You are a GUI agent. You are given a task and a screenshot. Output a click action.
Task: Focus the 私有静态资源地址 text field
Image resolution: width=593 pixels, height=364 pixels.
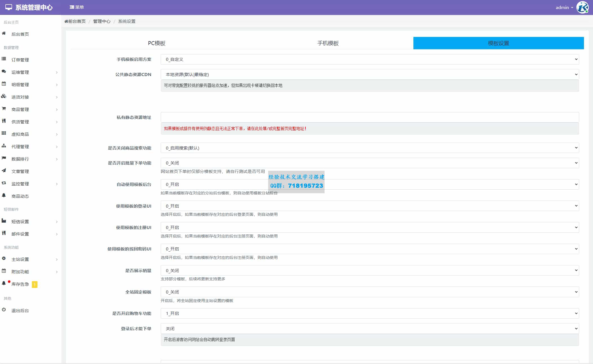coord(370,117)
